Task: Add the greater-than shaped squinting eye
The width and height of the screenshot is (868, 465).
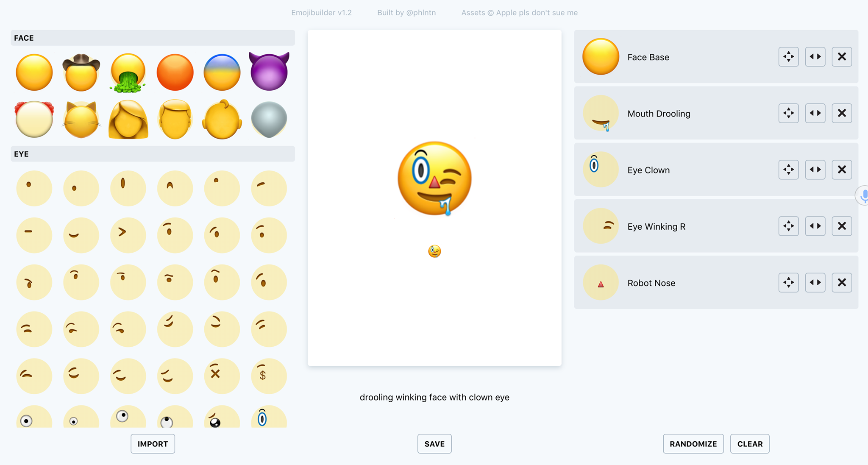Action: tap(128, 235)
